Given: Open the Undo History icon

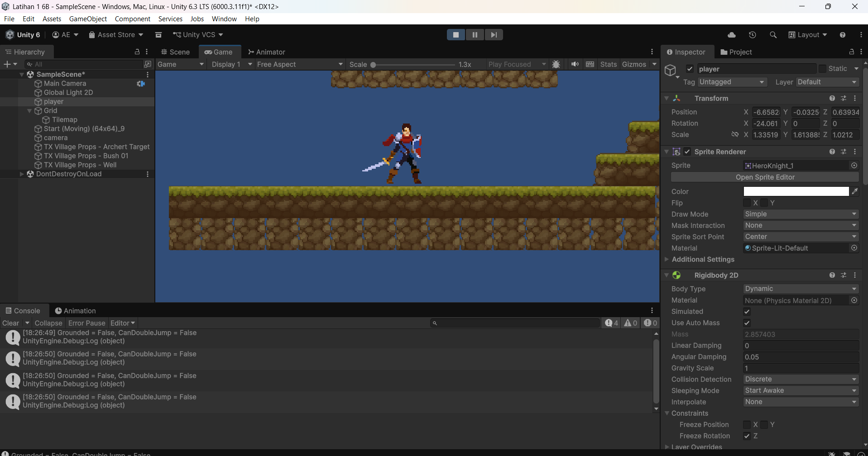Looking at the screenshot, I should (x=752, y=35).
